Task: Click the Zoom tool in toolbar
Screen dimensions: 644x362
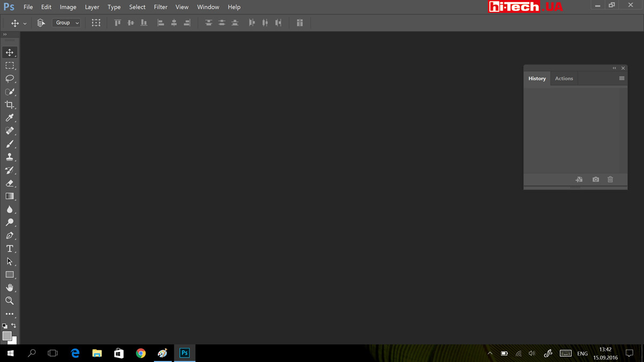Action: [x=10, y=301]
